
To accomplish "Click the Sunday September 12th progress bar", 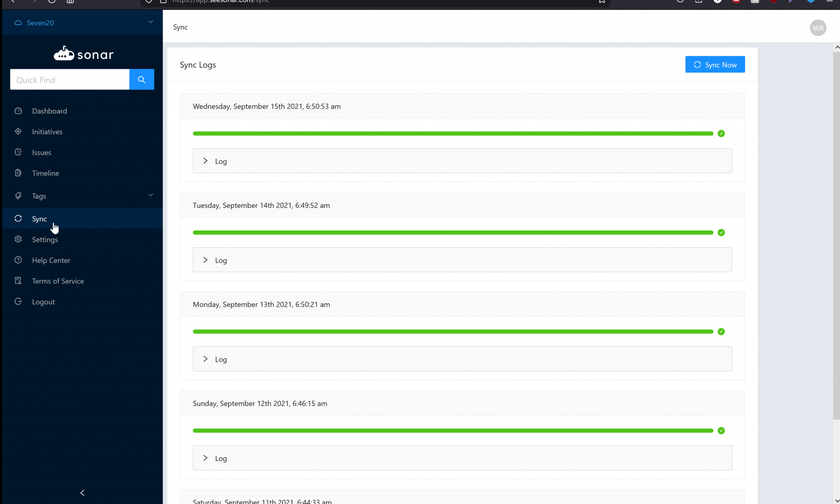I will tap(453, 431).
